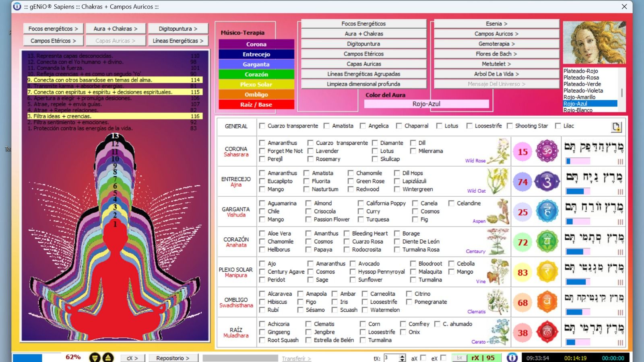Click the Cerato flower image
This screenshot has height=362, width=644.
pos(499,331)
